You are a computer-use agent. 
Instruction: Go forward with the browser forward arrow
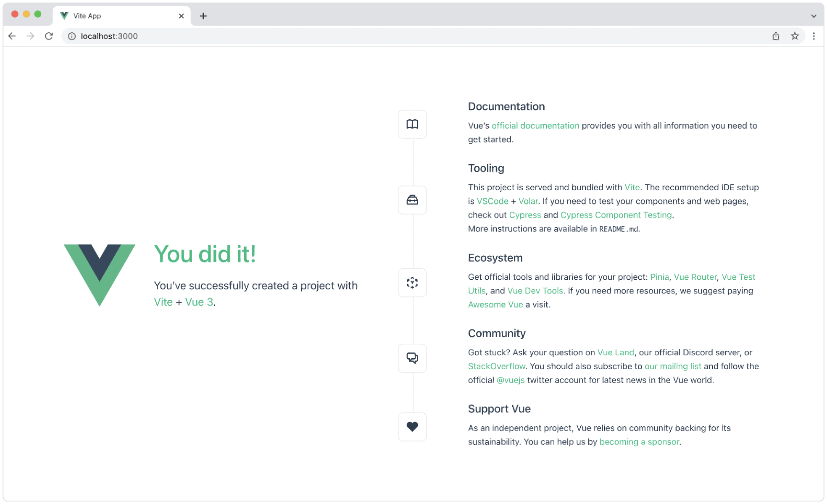click(x=30, y=36)
